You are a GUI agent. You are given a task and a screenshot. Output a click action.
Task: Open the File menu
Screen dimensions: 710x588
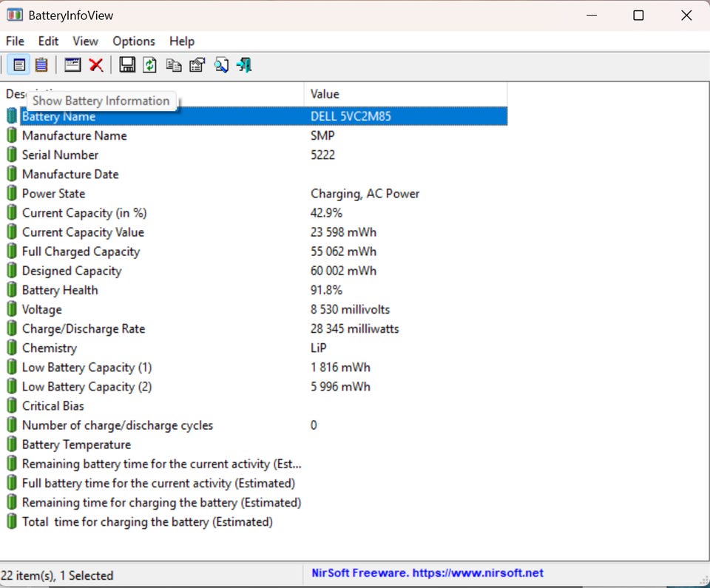(15, 41)
